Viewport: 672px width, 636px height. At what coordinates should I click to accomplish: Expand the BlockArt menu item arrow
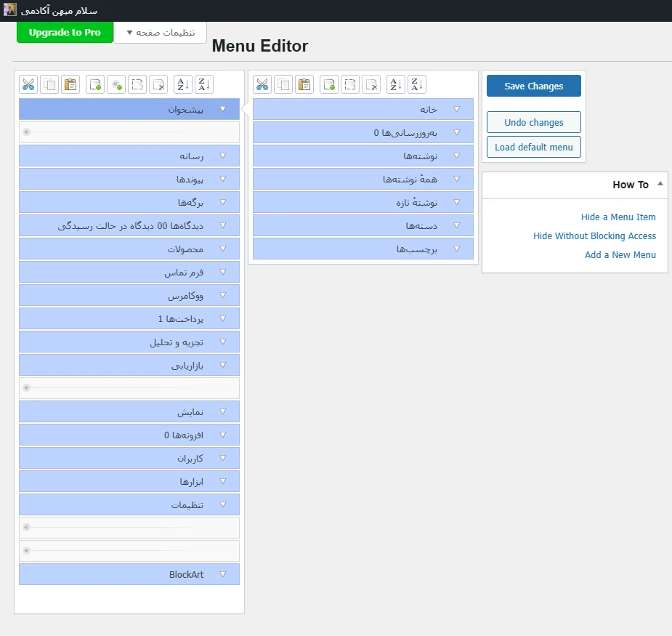tap(223, 574)
